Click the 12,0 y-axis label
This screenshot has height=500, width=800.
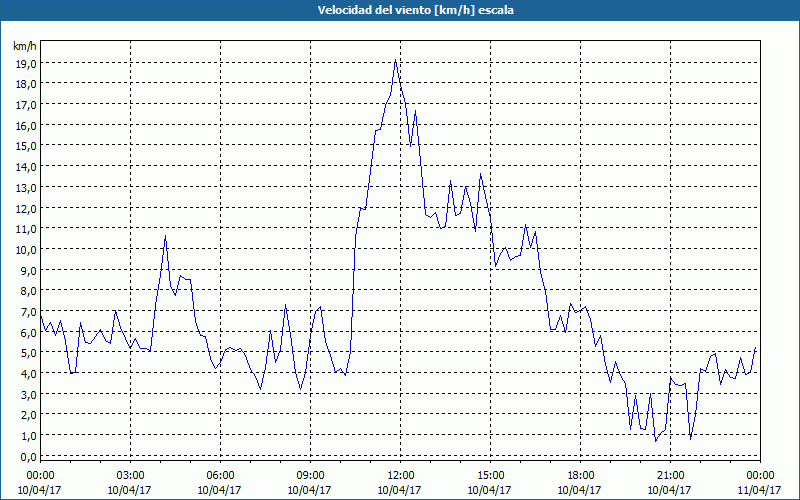26,208
